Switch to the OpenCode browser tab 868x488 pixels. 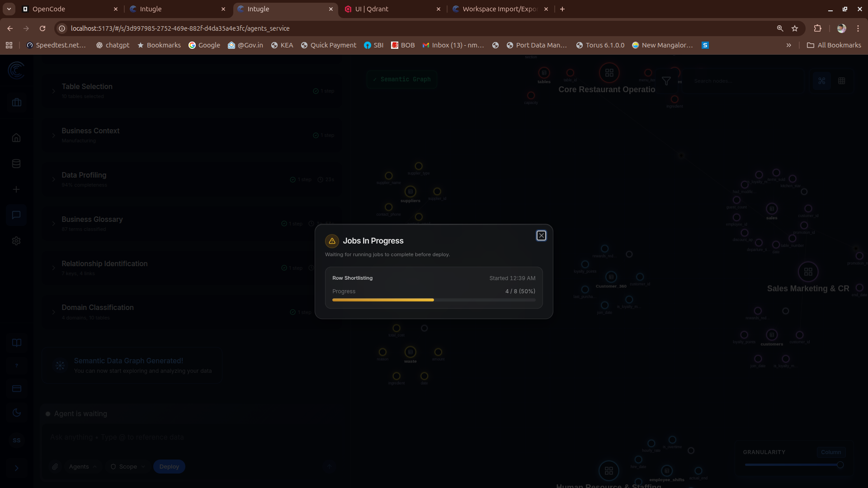pos(70,9)
